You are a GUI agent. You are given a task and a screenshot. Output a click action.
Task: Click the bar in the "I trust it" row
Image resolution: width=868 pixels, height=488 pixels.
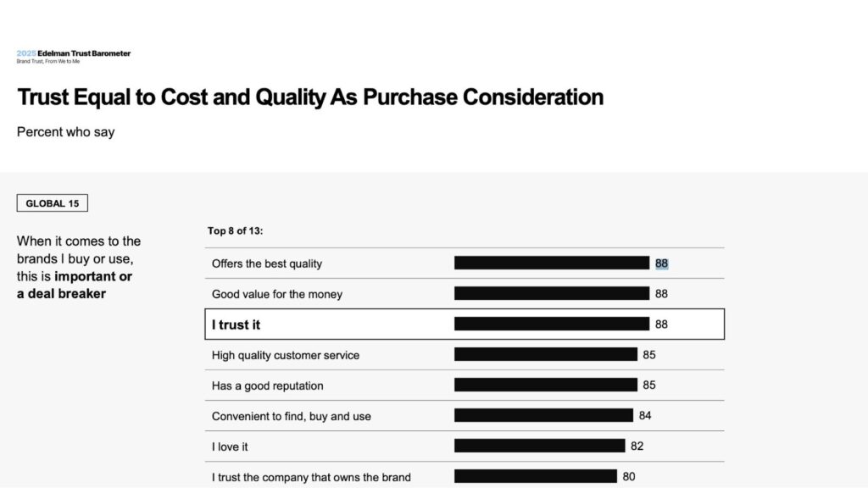[x=551, y=324]
